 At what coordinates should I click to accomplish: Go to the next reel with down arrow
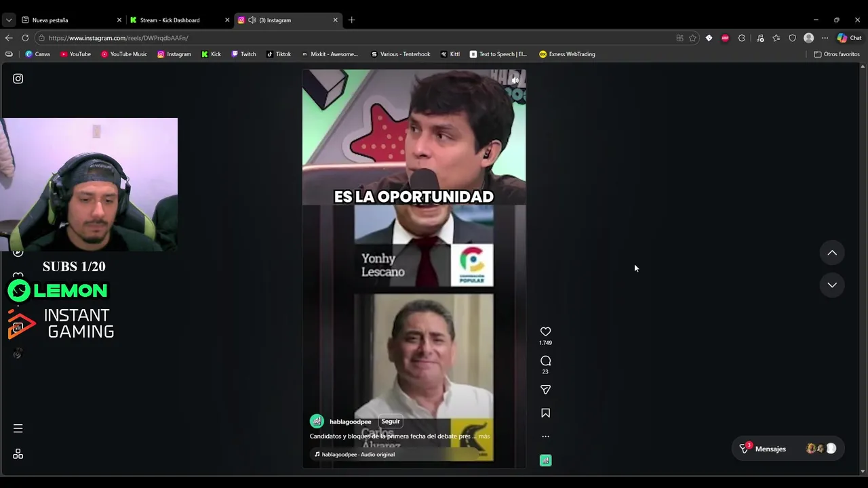[832, 285]
